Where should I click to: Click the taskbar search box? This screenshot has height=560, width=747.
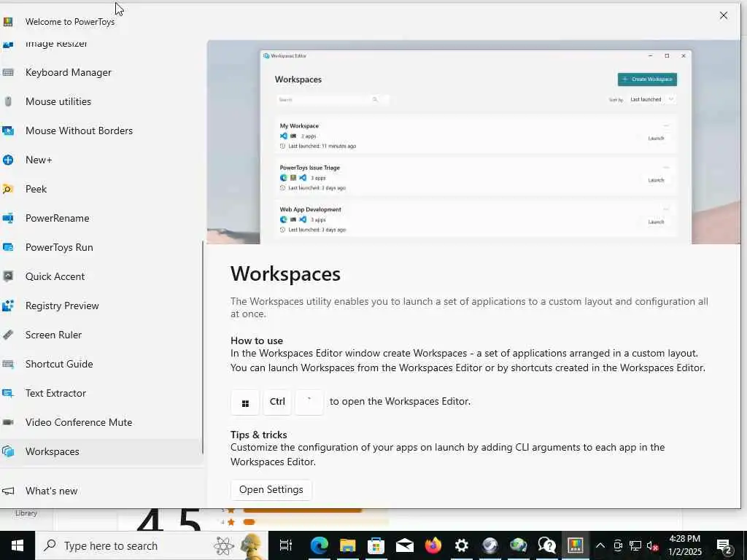coord(152,545)
